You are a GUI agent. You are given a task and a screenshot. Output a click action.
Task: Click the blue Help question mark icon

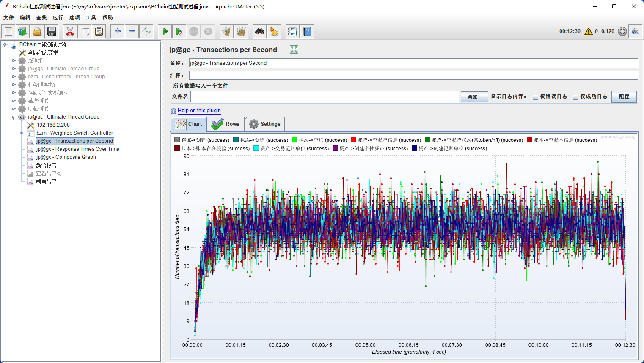click(307, 31)
